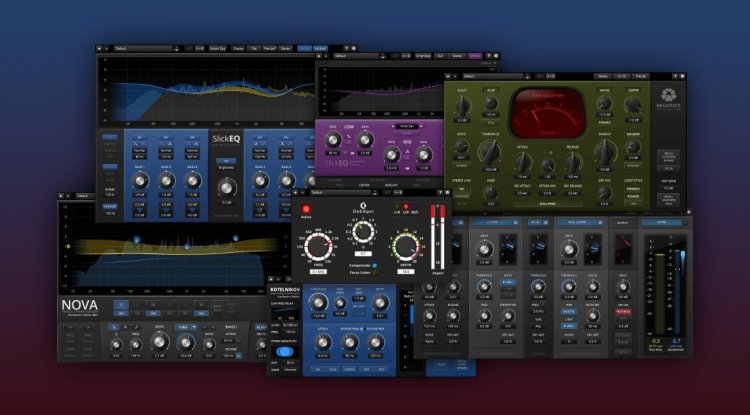Open the settings gear in blue SlickEQ window
750x415 pixels.
tap(353, 48)
